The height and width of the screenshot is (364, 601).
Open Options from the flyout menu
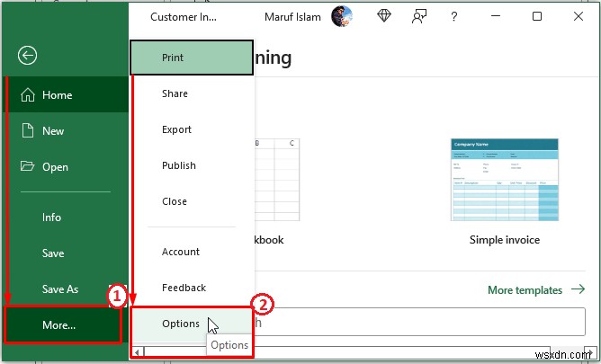(192, 324)
